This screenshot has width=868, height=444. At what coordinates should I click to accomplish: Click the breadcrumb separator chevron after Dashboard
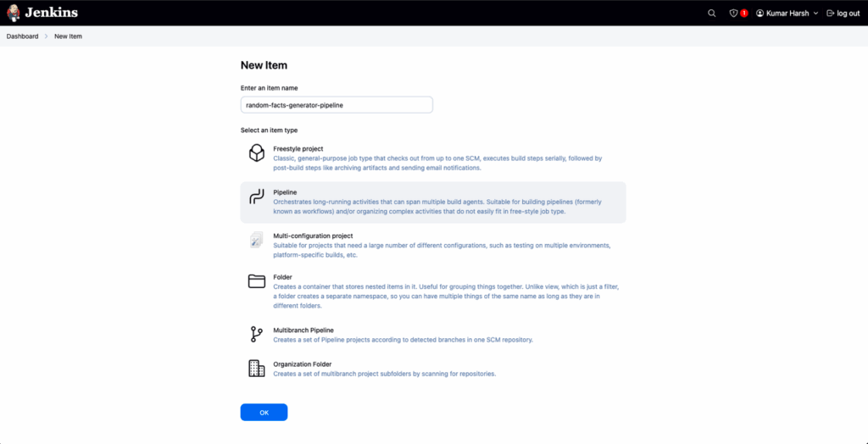[x=47, y=36]
